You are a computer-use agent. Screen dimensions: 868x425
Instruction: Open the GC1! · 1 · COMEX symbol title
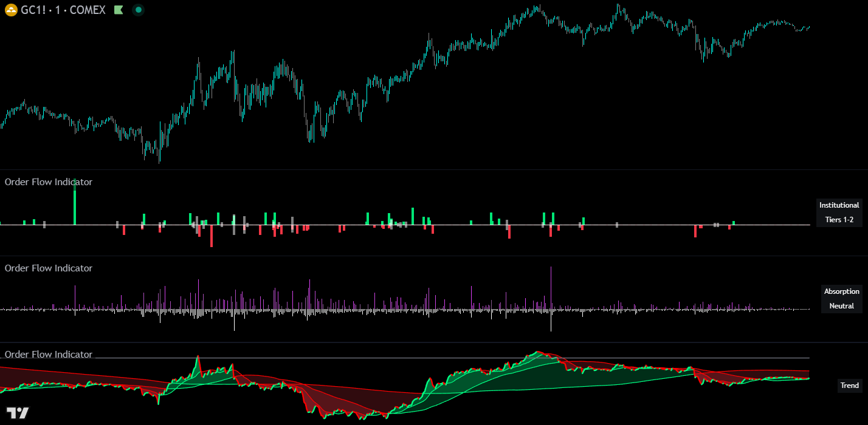(63, 10)
